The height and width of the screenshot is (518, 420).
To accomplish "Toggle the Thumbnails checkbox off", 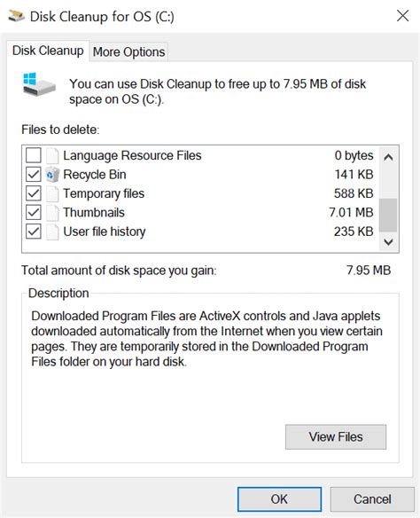I will [x=34, y=212].
